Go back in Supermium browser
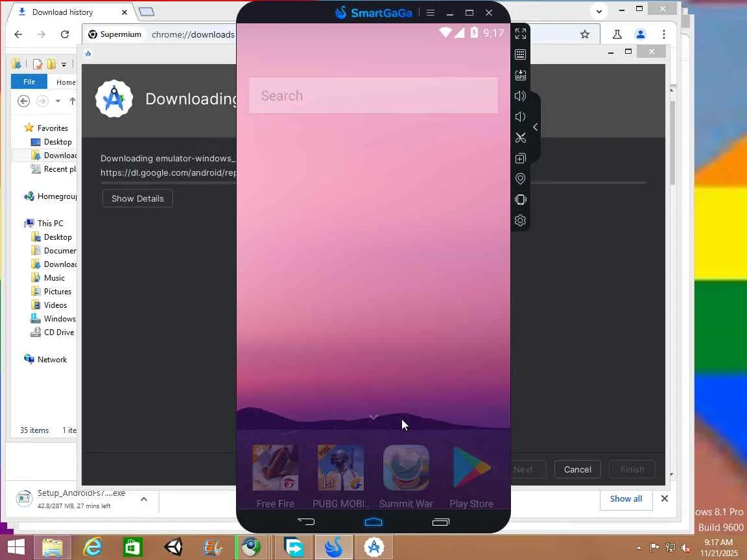The image size is (747, 560). point(18,34)
